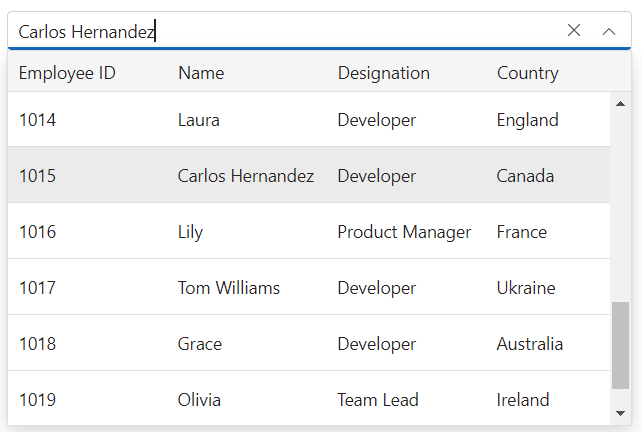Click the Team Lead designation cell
The image size is (642, 432).
(378, 400)
